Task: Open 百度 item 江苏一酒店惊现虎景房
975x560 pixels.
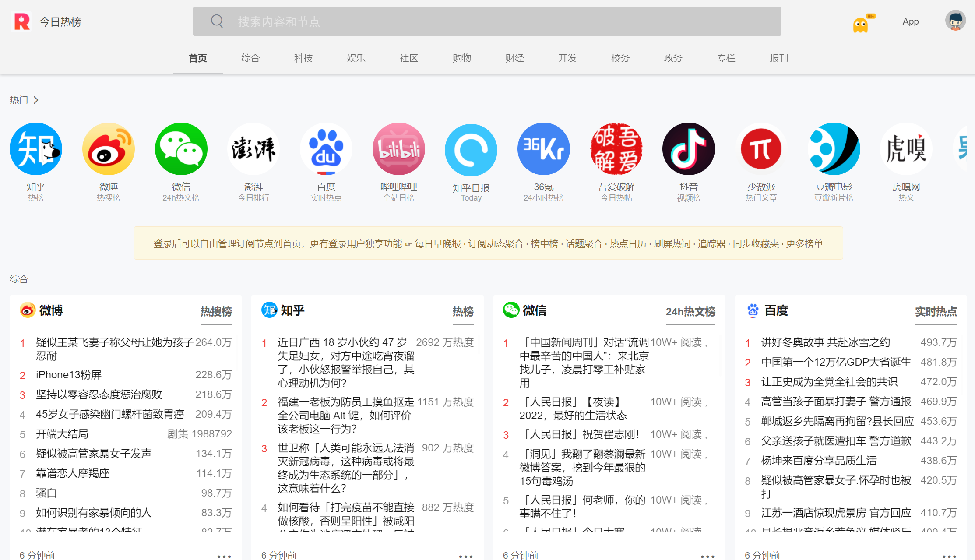Action: click(x=836, y=513)
